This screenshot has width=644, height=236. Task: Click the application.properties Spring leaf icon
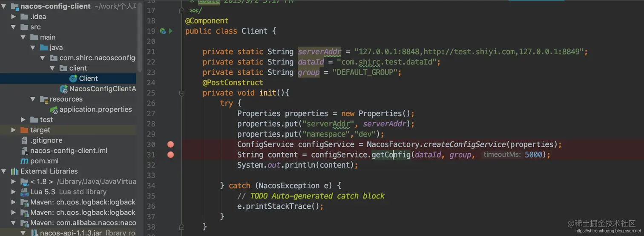(54, 110)
